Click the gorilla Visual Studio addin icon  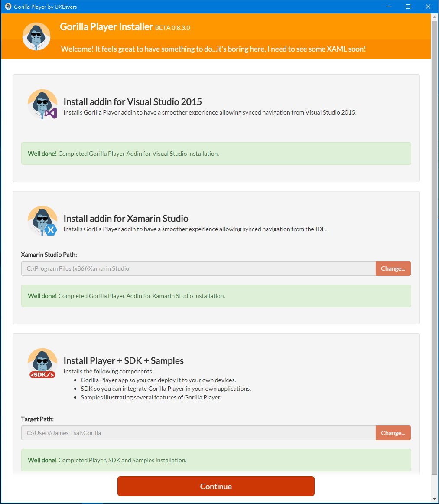[42, 104]
